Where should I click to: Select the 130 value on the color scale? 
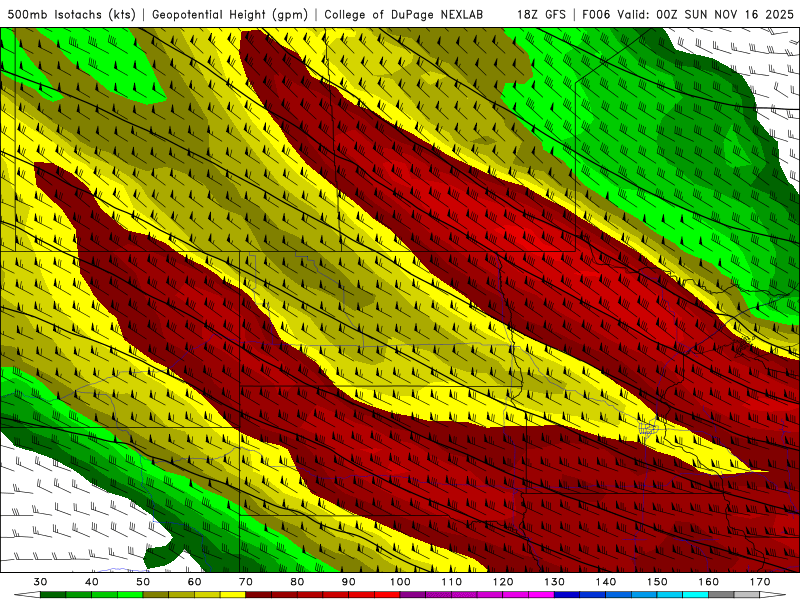coord(555,582)
